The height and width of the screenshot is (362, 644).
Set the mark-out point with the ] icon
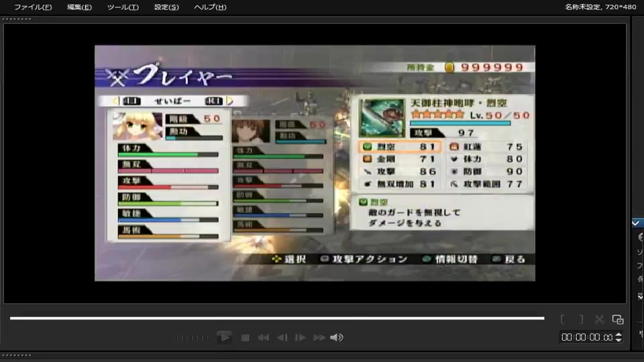[x=581, y=319]
